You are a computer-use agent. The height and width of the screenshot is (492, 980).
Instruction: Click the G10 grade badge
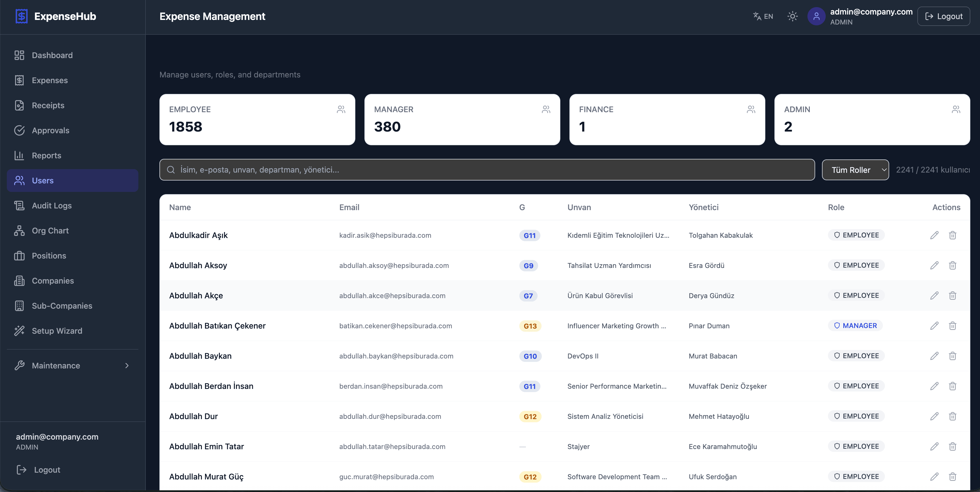pyautogui.click(x=530, y=356)
